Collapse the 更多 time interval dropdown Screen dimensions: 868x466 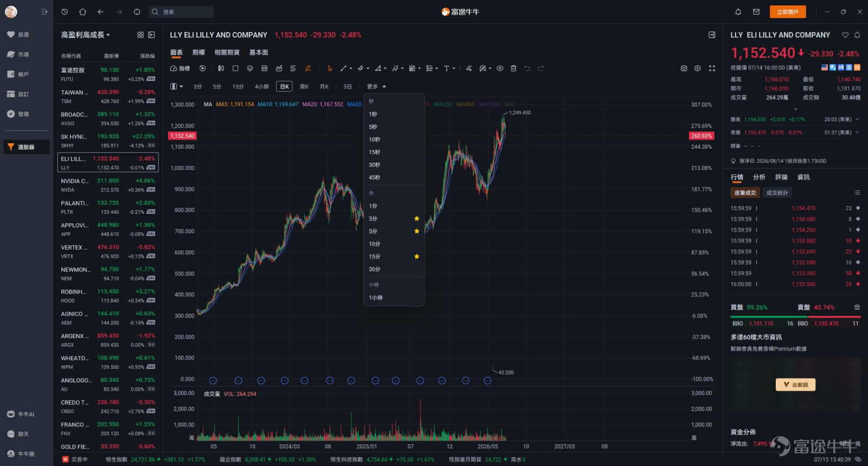pyautogui.click(x=376, y=86)
